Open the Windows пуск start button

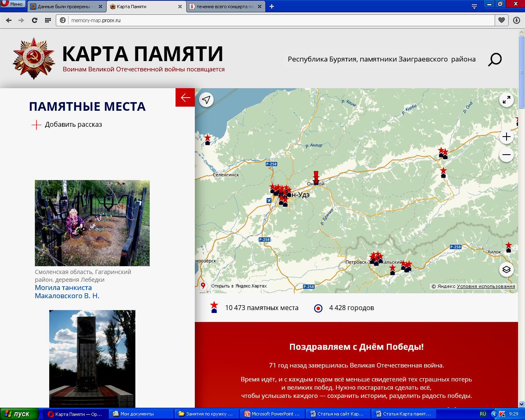(19, 414)
